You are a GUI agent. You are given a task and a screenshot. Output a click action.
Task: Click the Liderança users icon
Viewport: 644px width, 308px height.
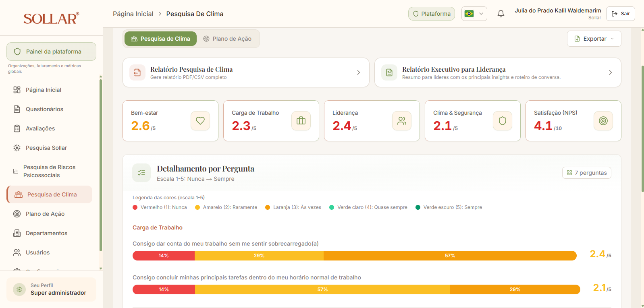click(402, 121)
